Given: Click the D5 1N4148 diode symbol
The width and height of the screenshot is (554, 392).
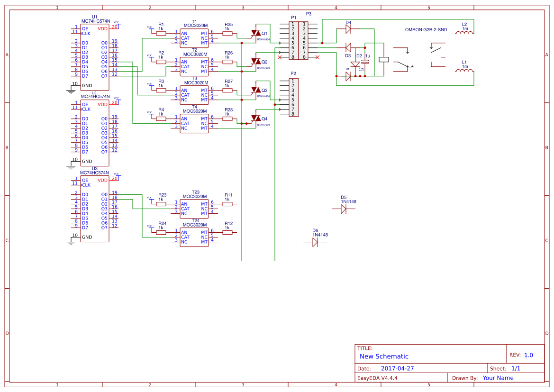Looking at the screenshot, I should [345, 209].
